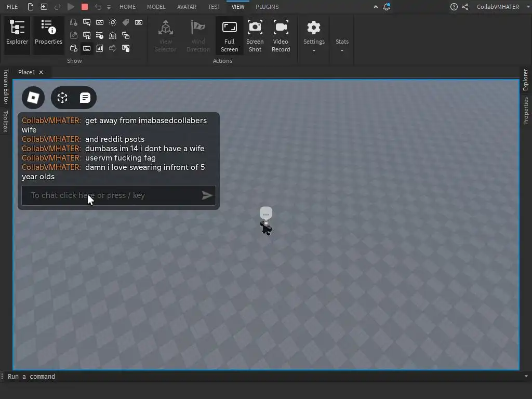
Task: Take a Screen Shot
Action: click(x=255, y=36)
